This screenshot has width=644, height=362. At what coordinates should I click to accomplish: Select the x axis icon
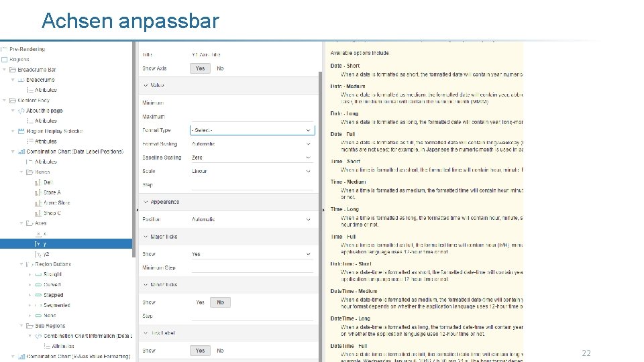pos(38,234)
